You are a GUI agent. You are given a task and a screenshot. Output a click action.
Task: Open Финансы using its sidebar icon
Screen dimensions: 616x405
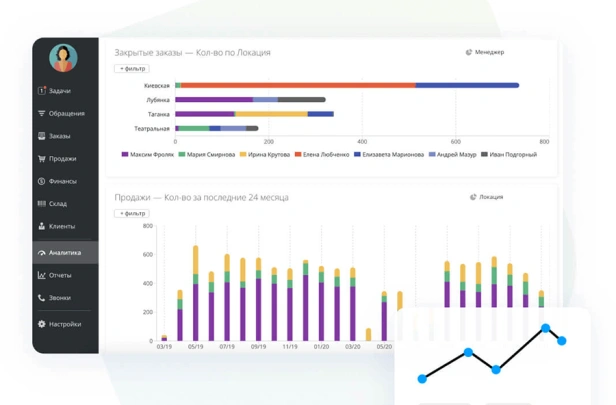pyautogui.click(x=41, y=181)
